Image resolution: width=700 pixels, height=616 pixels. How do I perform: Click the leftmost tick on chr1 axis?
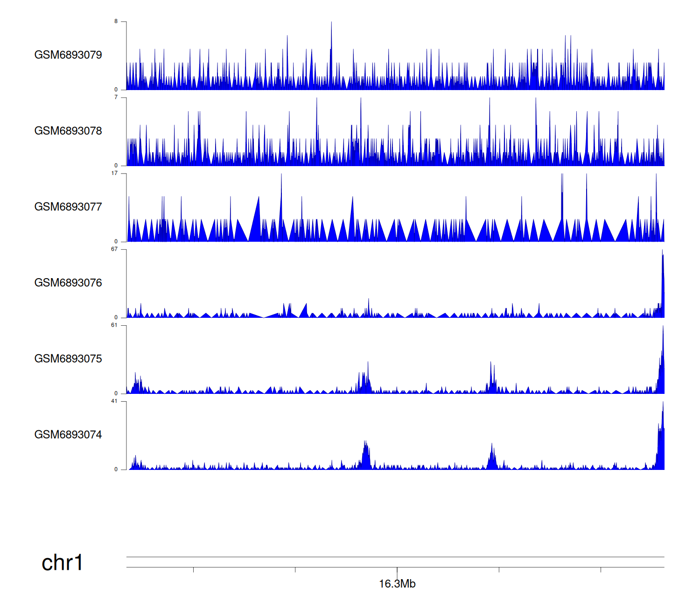pyautogui.click(x=193, y=570)
